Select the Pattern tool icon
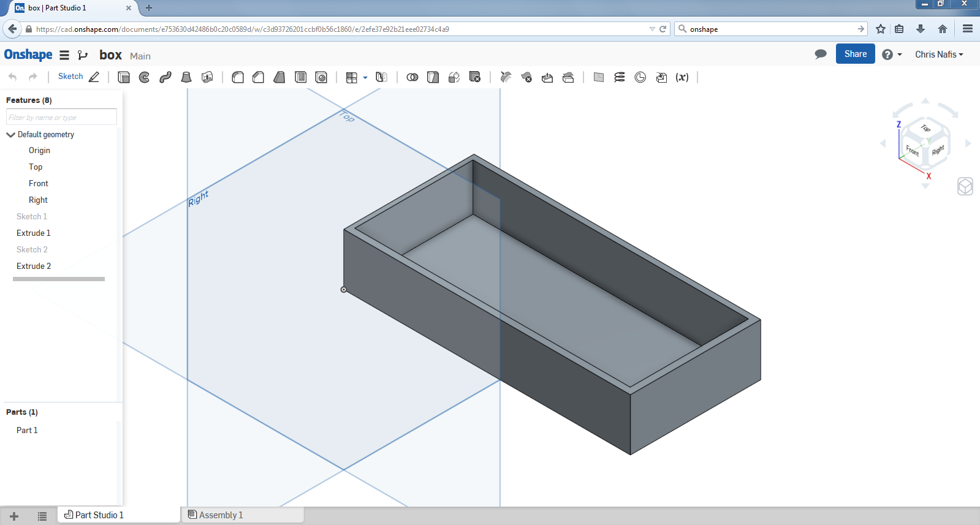The image size is (980, 525). click(352, 78)
